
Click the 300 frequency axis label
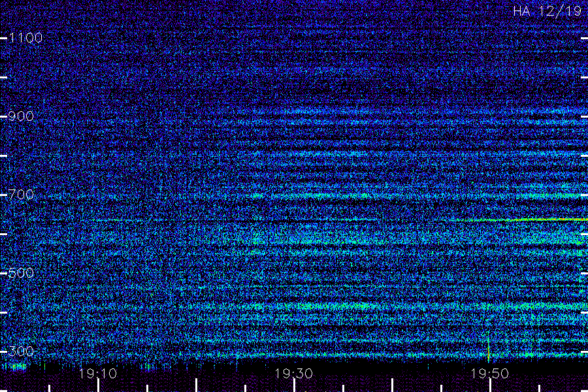pyautogui.click(x=21, y=351)
